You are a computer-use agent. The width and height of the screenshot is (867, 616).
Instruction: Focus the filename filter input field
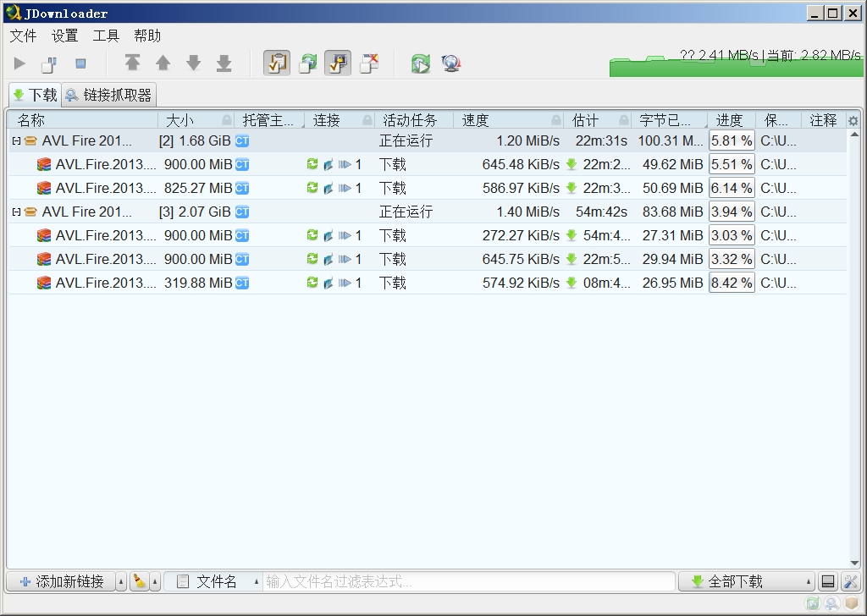(x=468, y=582)
